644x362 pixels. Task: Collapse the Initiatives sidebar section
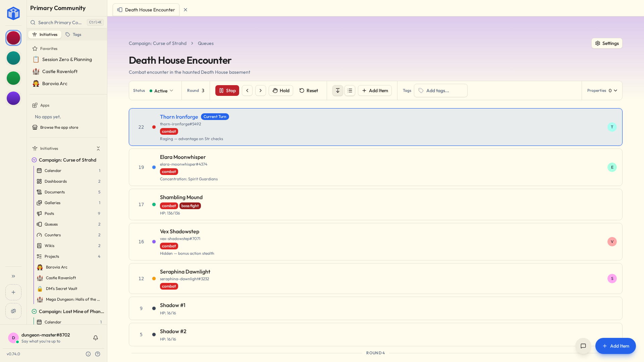click(98, 148)
